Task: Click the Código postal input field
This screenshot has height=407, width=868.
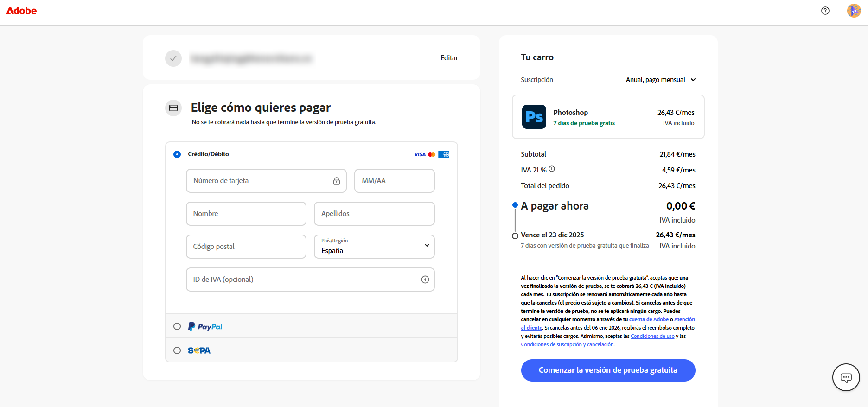Action: point(246,247)
